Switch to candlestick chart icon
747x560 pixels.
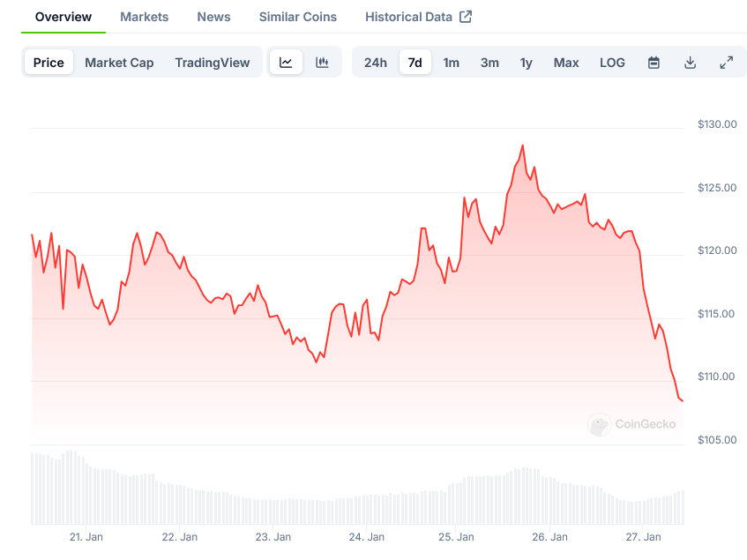point(322,63)
